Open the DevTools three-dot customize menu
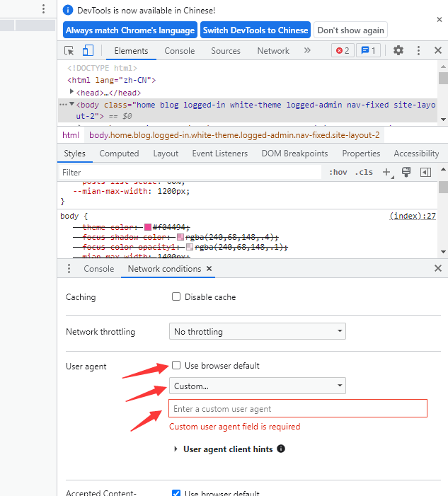The width and height of the screenshot is (448, 496). click(418, 50)
